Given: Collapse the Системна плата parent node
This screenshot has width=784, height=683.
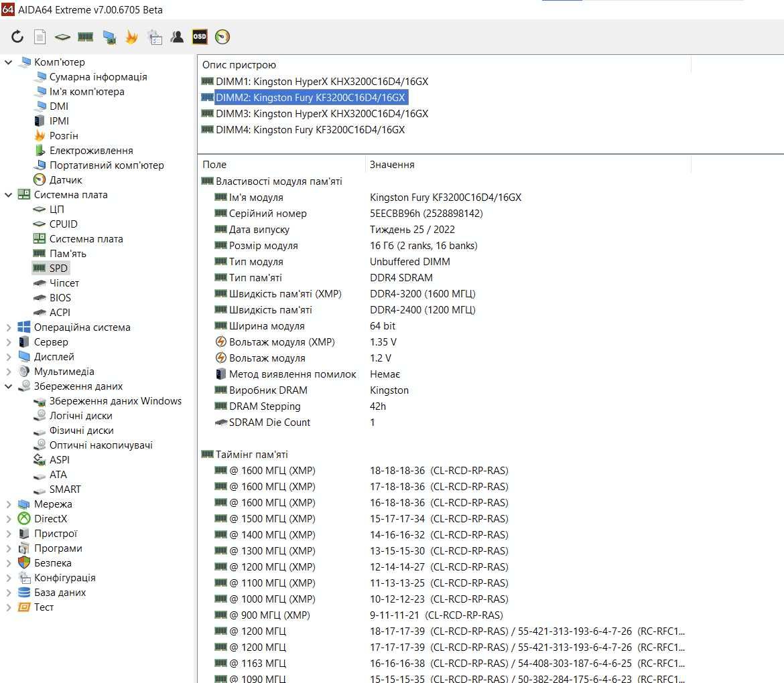Looking at the screenshot, I should pos(9,195).
